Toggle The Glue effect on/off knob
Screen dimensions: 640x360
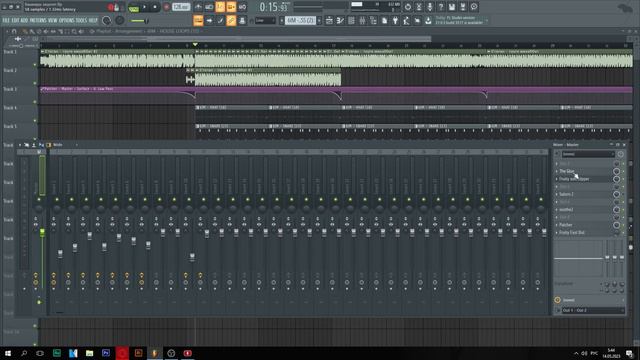tap(616, 171)
